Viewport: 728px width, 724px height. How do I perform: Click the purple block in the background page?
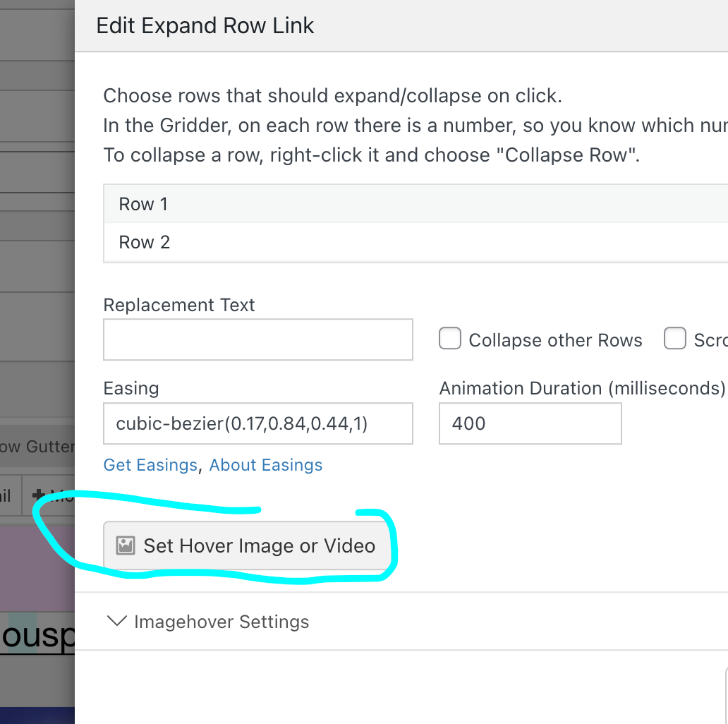coord(37,565)
